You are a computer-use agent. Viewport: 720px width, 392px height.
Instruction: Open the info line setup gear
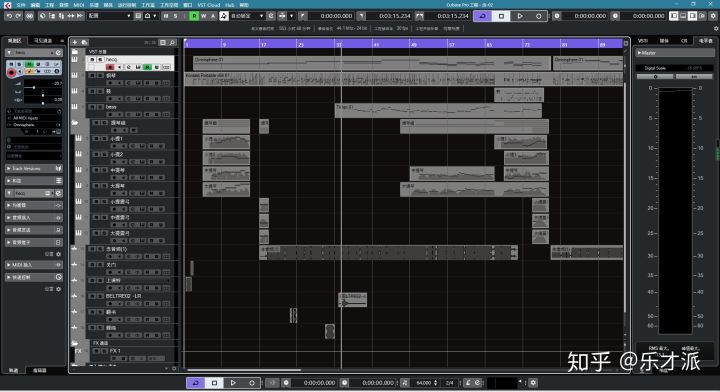[715, 28]
